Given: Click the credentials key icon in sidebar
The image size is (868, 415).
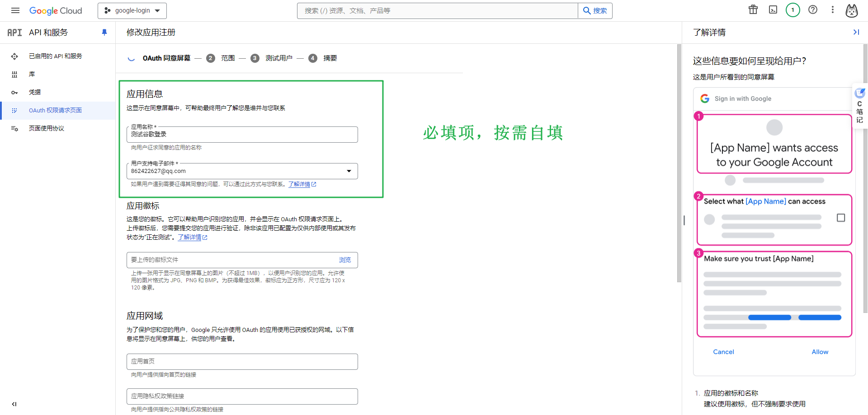Looking at the screenshot, I should [14, 92].
